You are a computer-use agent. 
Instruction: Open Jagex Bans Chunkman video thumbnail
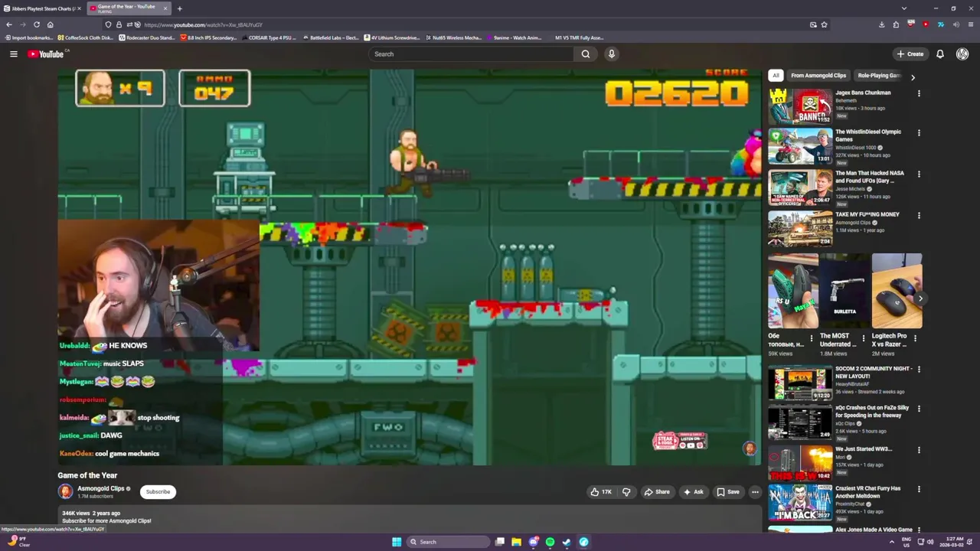[x=800, y=106]
